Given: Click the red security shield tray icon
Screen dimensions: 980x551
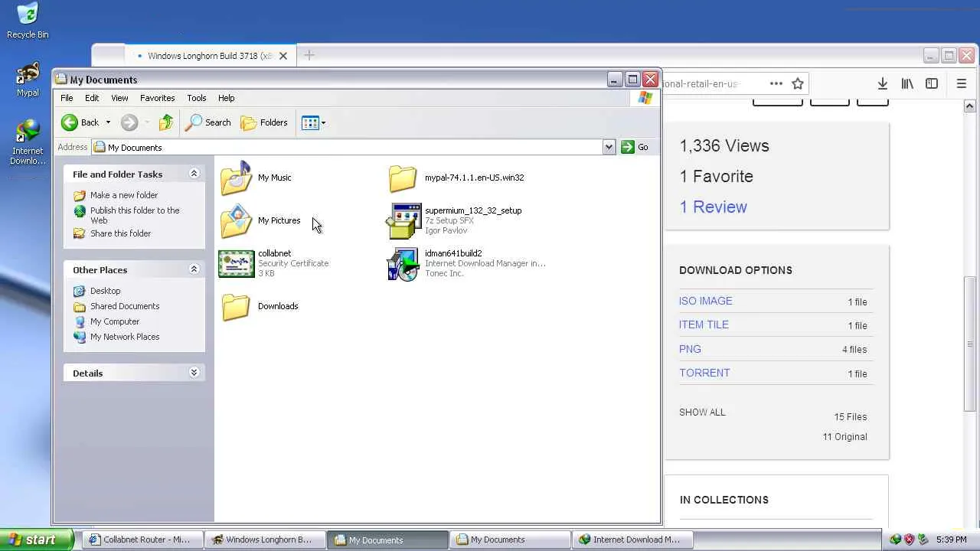Looking at the screenshot, I should [x=910, y=540].
